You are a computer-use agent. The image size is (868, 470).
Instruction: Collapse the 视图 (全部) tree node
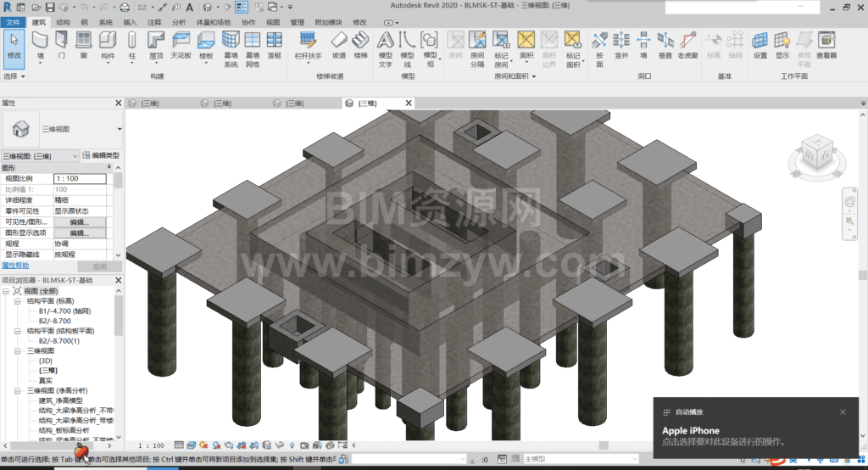[x=6, y=291]
